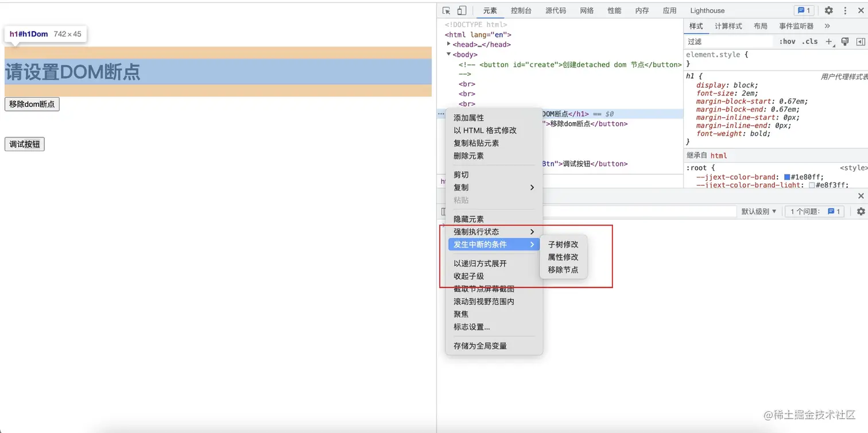Open the 默认级别 log level dropdown

point(759,211)
